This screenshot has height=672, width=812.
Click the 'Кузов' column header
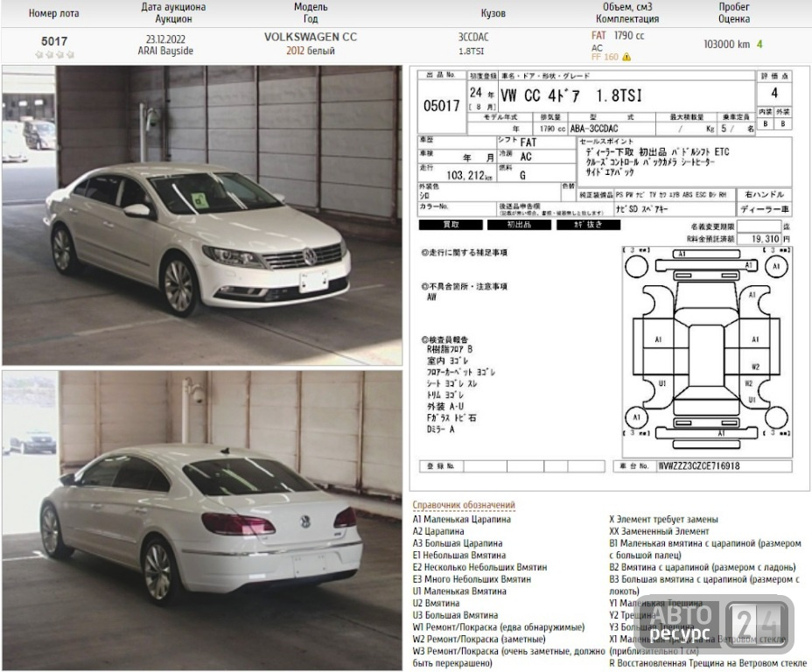click(x=493, y=13)
